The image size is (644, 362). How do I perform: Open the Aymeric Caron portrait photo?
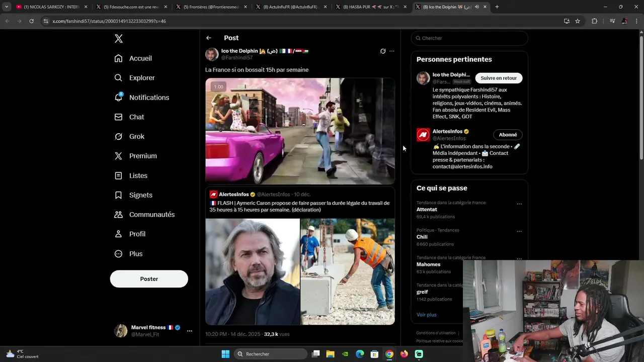pos(253,271)
